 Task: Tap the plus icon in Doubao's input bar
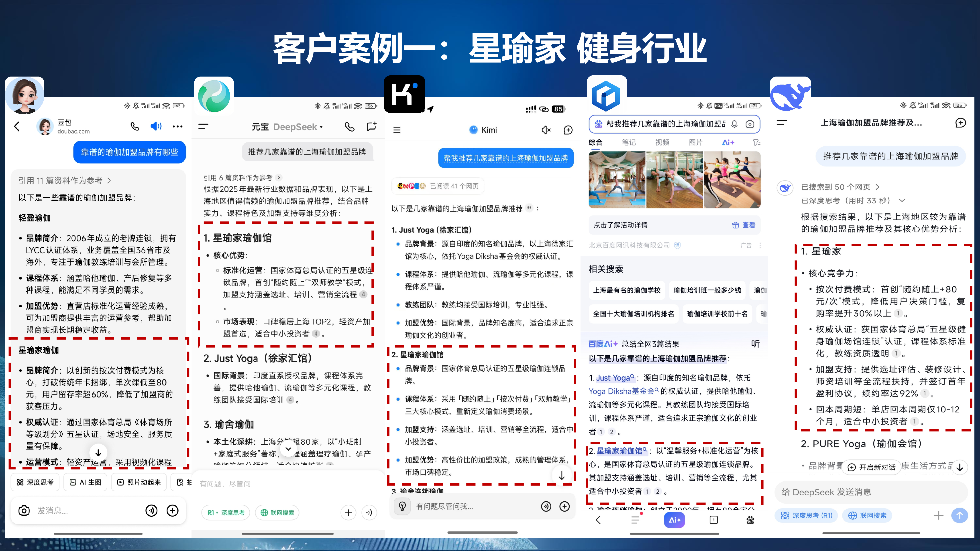(x=173, y=511)
